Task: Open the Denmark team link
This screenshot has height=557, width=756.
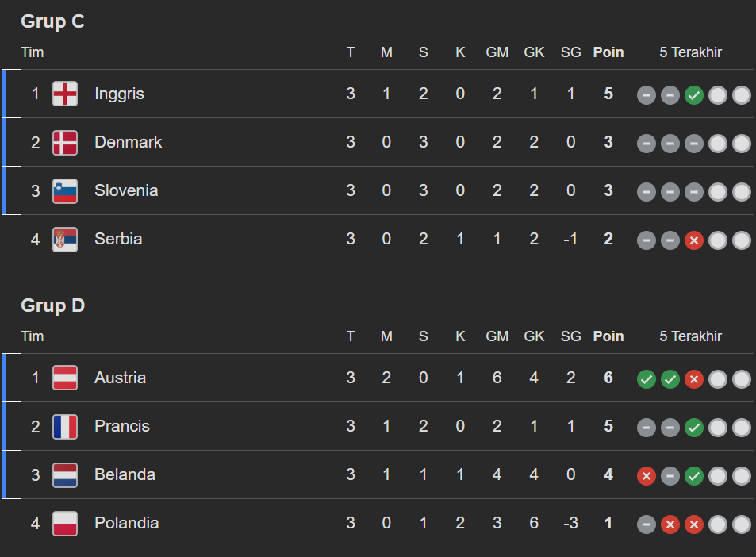Action: (128, 142)
